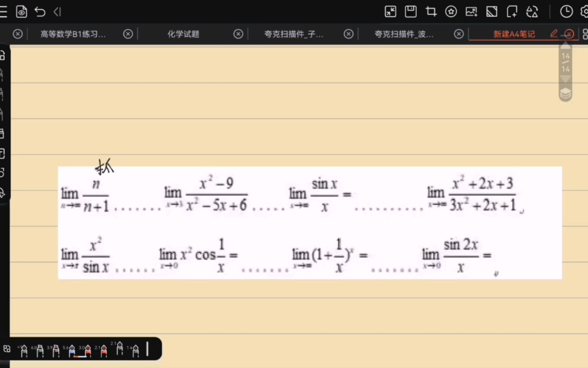Image resolution: width=588 pixels, height=368 pixels.
Task: Open settings gear at top right
Action: pos(584,12)
